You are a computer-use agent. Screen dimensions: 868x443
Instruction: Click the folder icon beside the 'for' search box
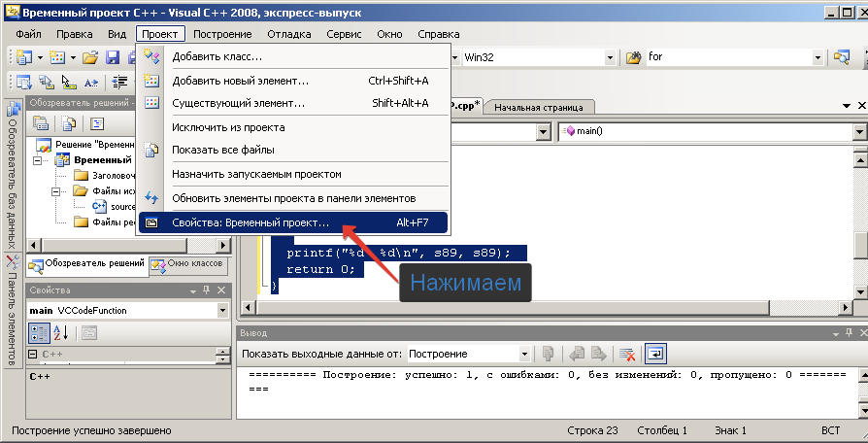[634, 56]
